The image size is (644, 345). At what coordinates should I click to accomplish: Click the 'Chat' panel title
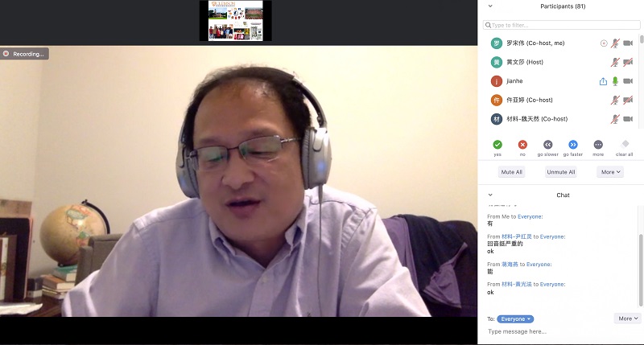563,195
